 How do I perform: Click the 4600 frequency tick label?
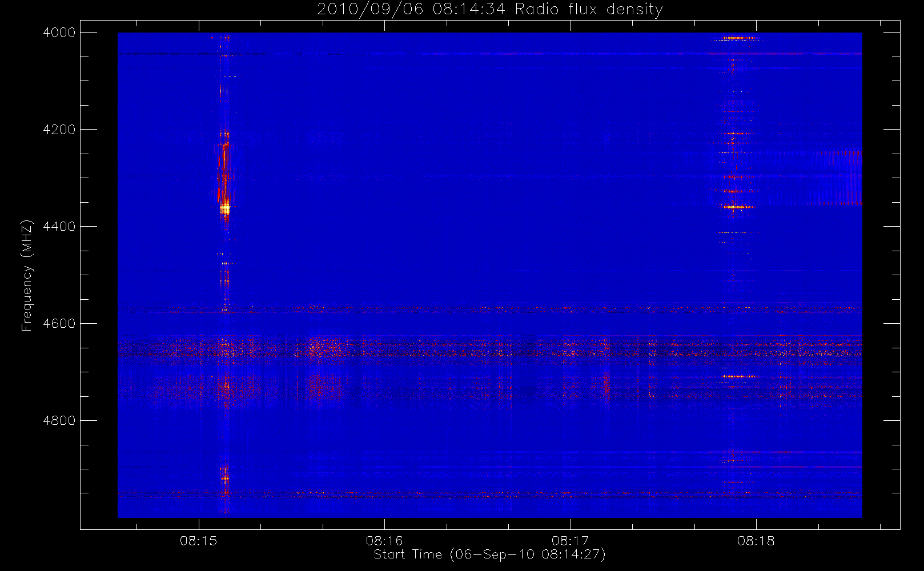tap(59, 324)
